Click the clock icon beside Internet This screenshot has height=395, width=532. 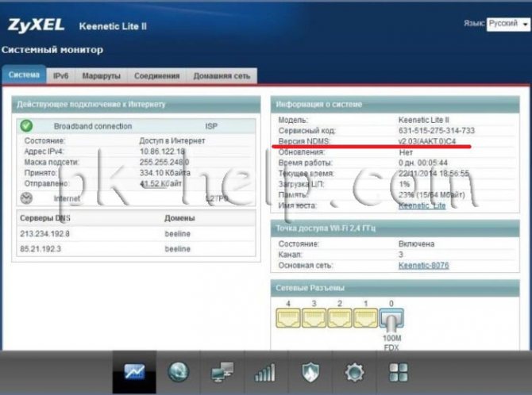coord(26,198)
